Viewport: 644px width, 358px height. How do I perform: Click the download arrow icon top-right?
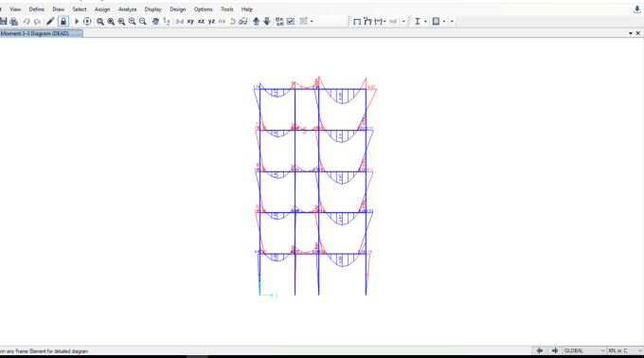[637, 9]
